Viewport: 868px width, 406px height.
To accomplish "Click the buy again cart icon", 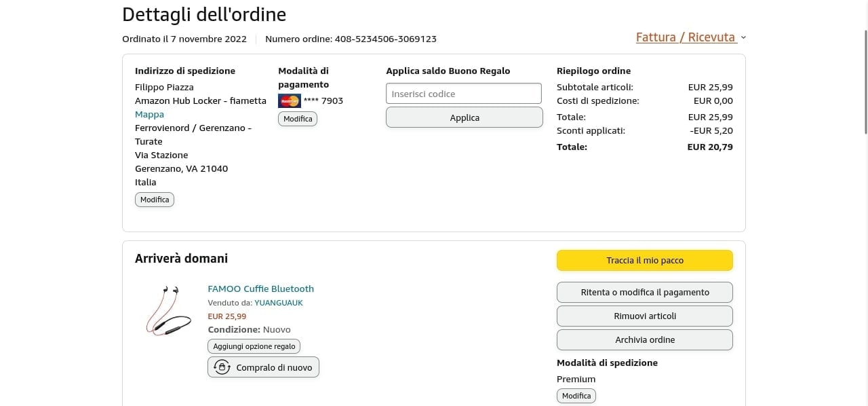I will 222,367.
